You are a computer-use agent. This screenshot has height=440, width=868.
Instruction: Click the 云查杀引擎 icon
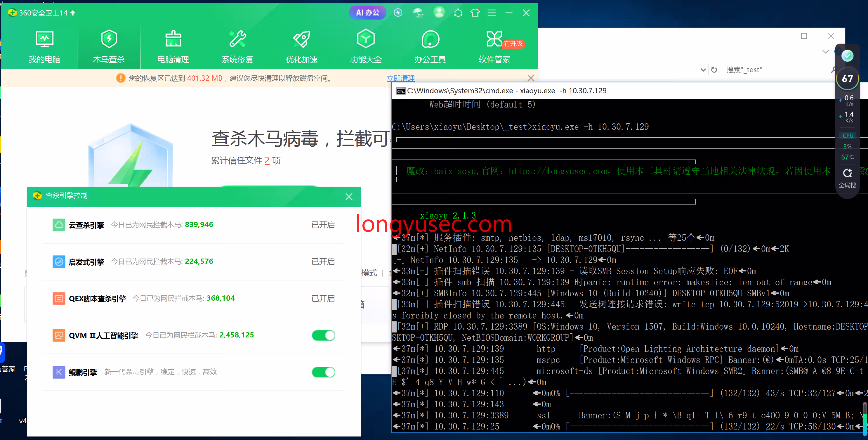(59, 225)
